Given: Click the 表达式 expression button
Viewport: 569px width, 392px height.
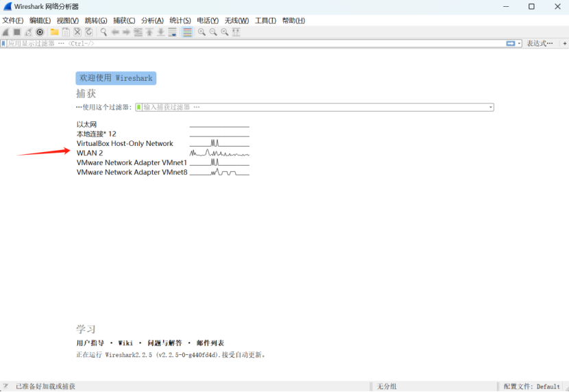Looking at the screenshot, I should [x=540, y=43].
